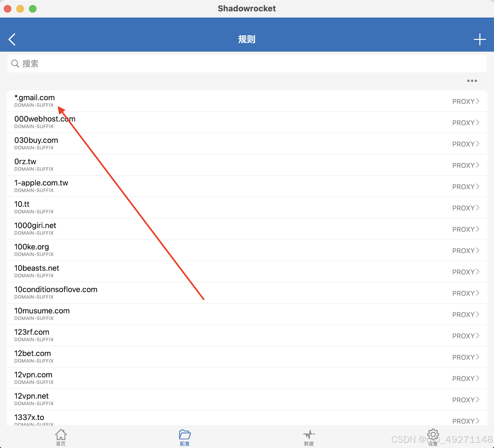This screenshot has width=494, height=448.
Task: Select the 10musume.com rule
Action: [x=247, y=314]
